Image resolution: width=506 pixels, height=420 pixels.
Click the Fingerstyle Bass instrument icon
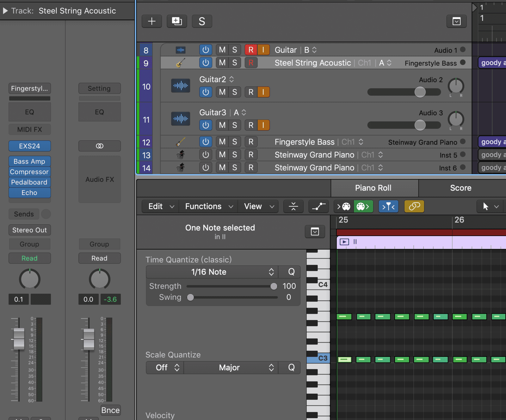click(181, 142)
